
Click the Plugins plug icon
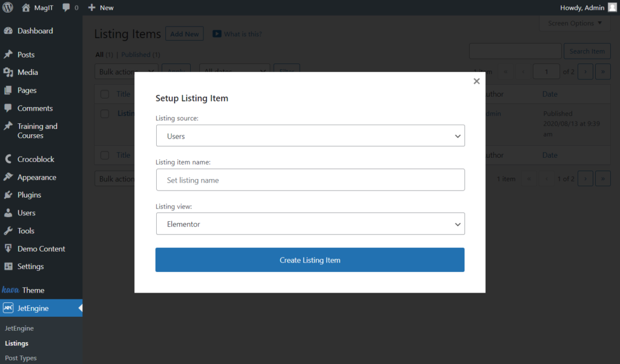[x=8, y=195]
